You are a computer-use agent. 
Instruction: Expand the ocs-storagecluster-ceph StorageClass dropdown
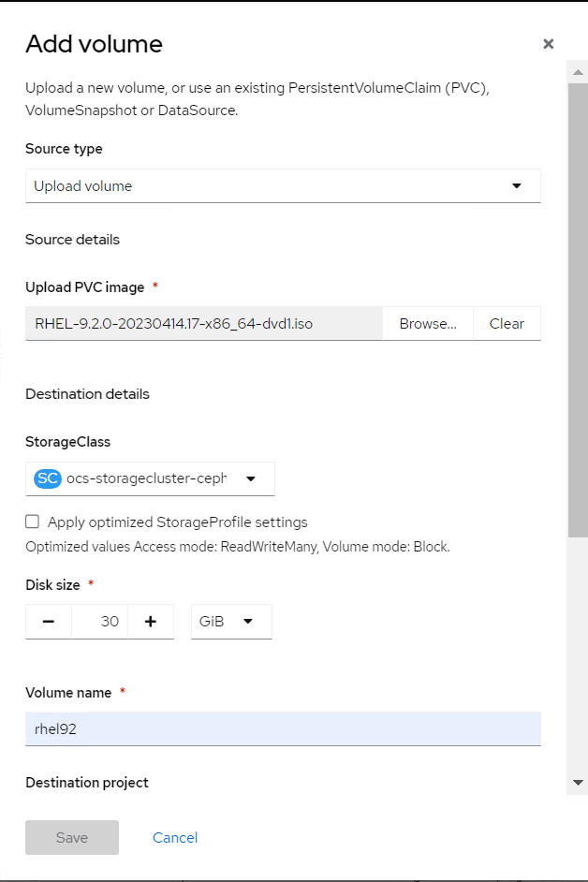click(x=250, y=478)
